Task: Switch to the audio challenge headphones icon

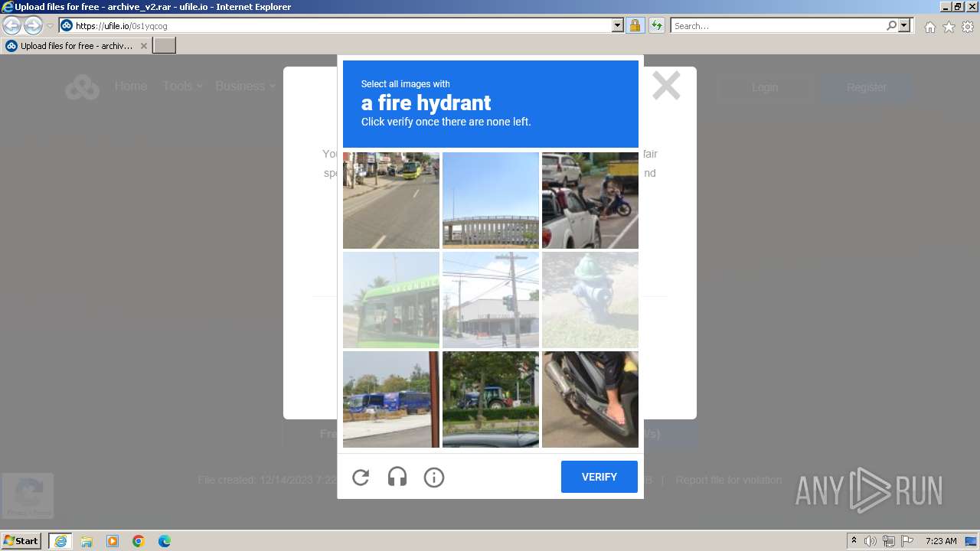Action: pos(397,478)
